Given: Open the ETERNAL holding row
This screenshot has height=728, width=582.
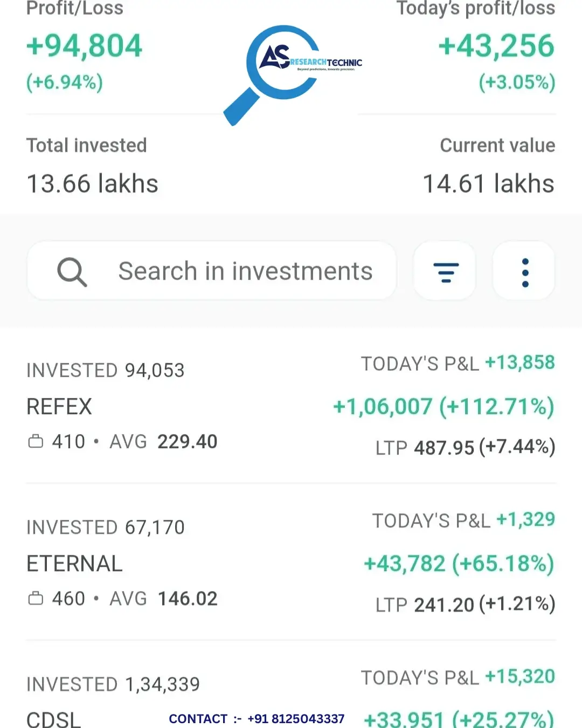Looking at the screenshot, I should pyautogui.click(x=291, y=562).
